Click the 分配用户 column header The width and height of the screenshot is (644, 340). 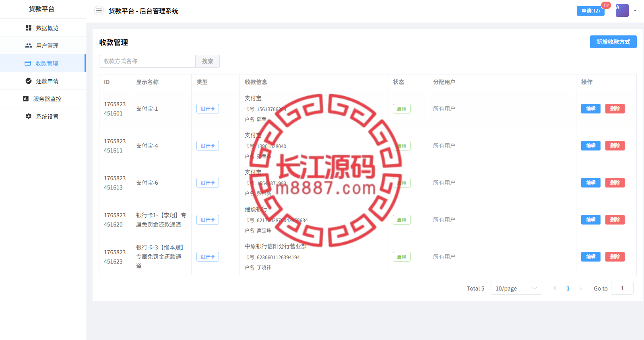444,82
